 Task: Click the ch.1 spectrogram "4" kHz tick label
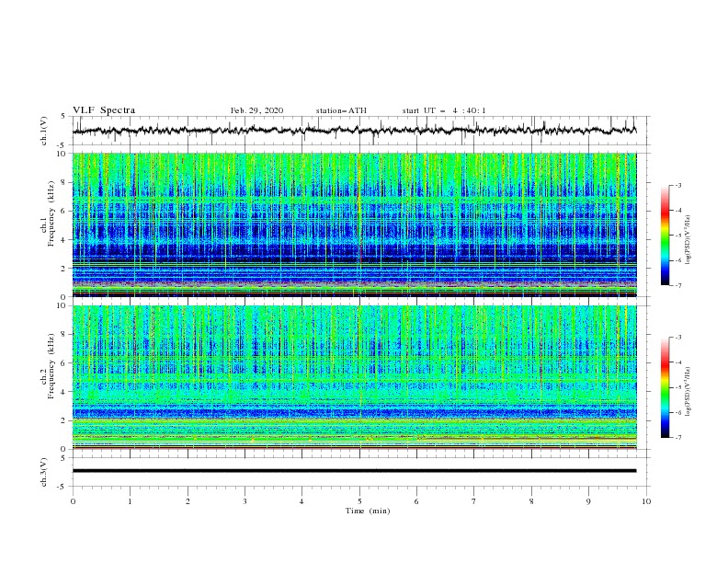point(64,240)
